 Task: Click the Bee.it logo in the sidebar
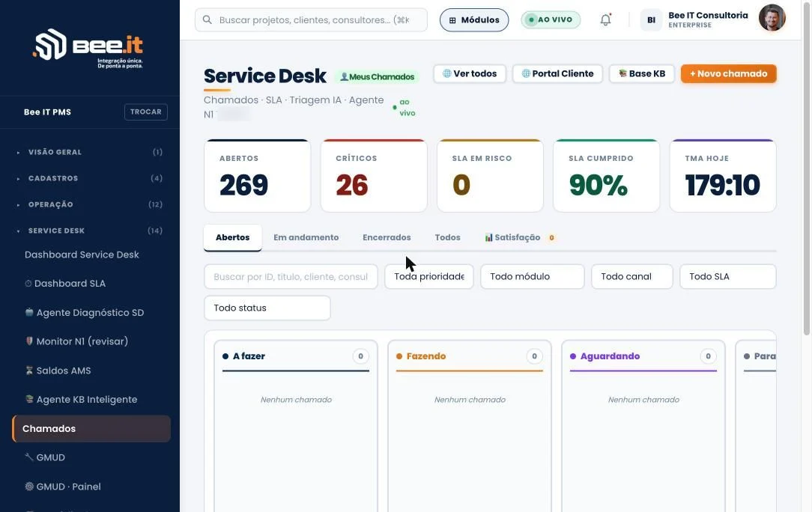click(88, 48)
